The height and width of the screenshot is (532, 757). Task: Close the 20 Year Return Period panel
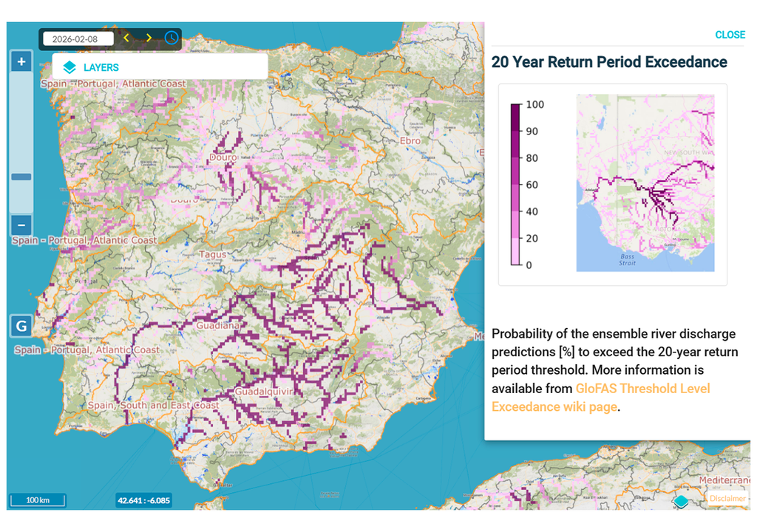pyautogui.click(x=730, y=35)
